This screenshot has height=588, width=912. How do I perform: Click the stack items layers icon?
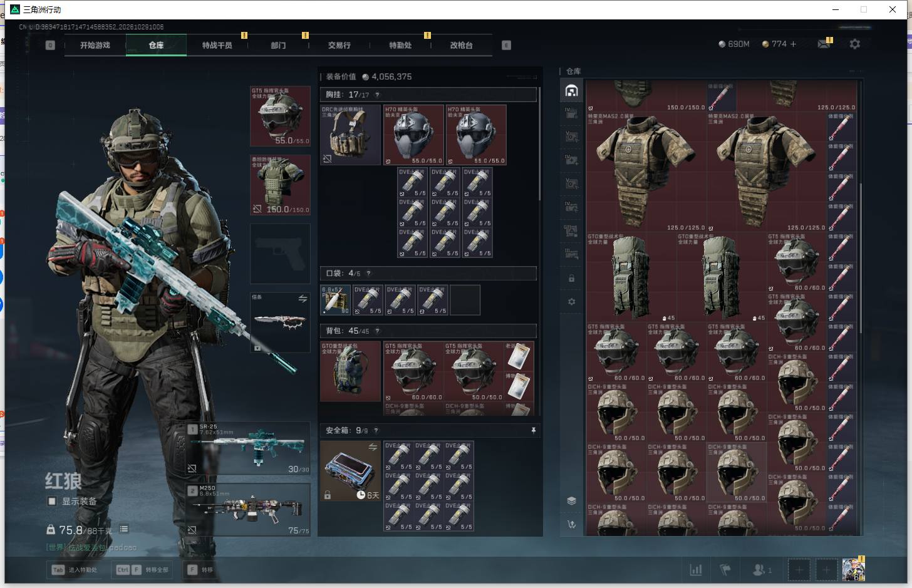[571, 500]
